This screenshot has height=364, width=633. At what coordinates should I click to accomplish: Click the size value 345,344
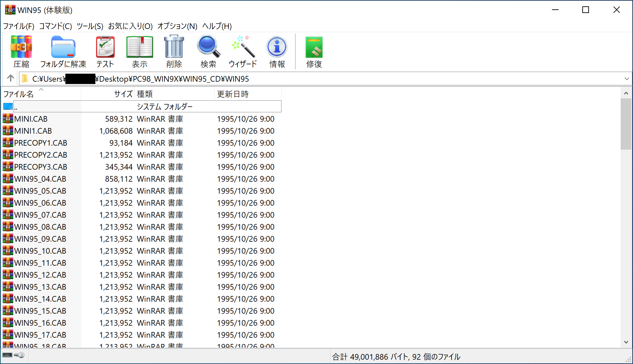click(x=119, y=167)
